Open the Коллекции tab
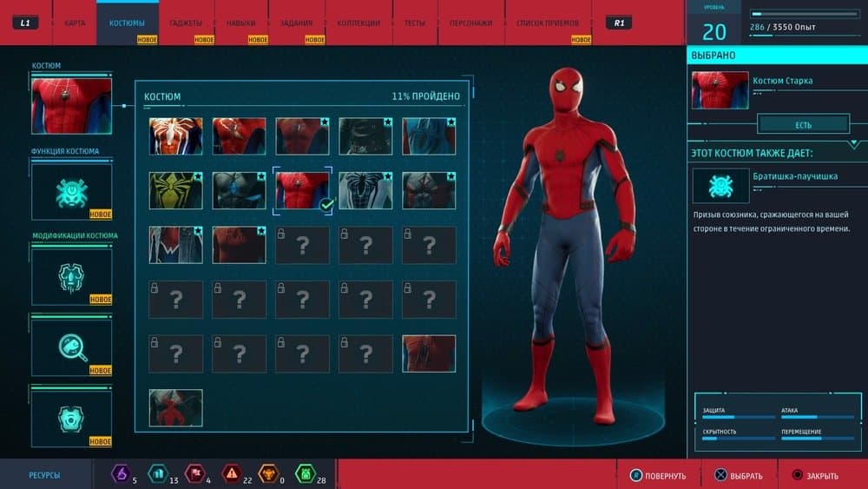 [358, 23]
